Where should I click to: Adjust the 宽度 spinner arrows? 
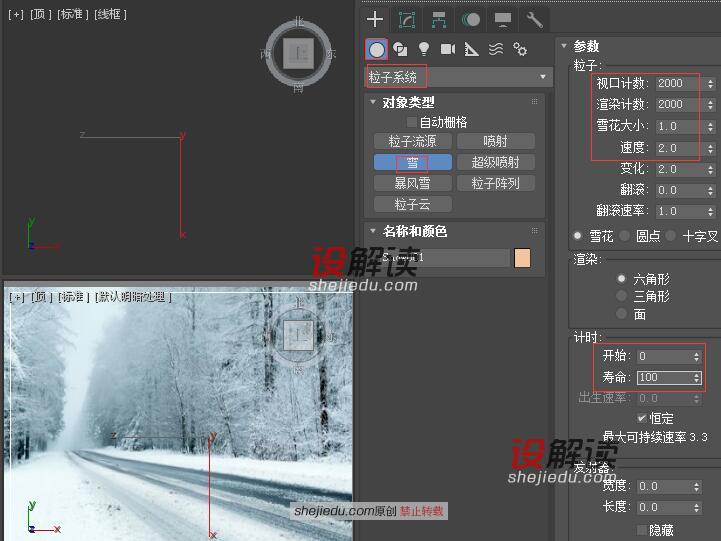coord(697,486)
